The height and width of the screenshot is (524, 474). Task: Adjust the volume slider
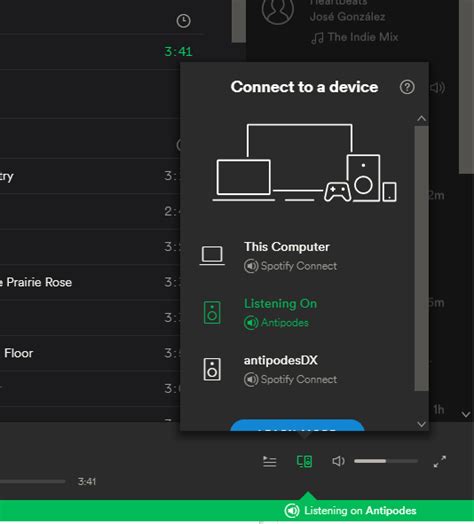386,461
